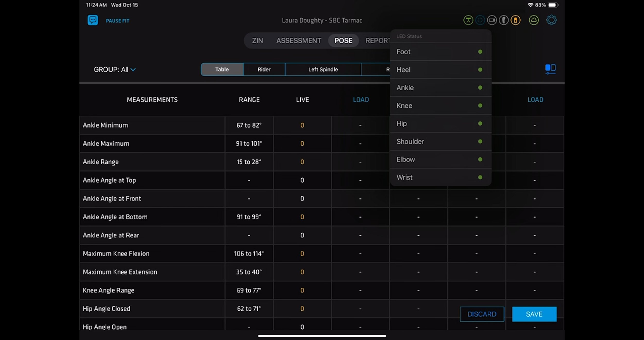Click the orange speaker-shaped device status icon
This screenshot has width=644, height=340.
[515, 20]
